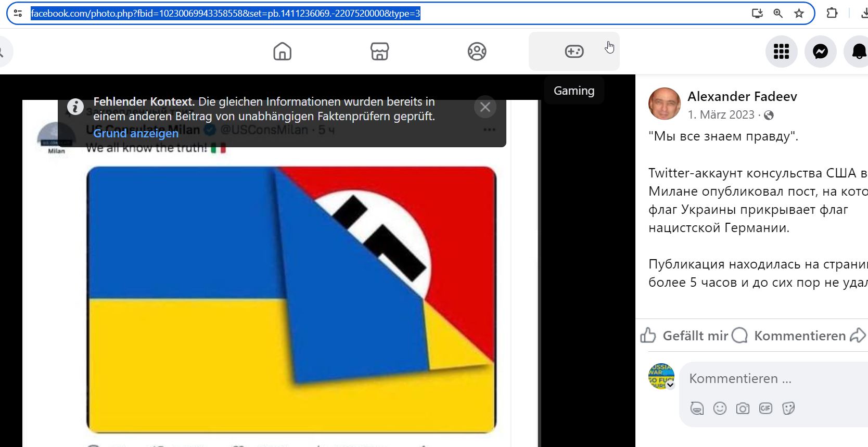Open the notifications bell icon

859,52
